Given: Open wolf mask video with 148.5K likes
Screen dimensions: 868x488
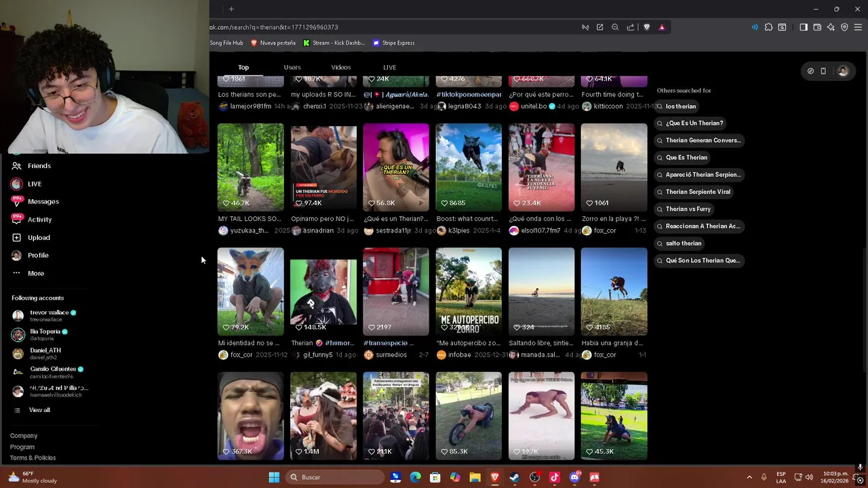Looking at the screenshot, I should (x=323, y=291).
